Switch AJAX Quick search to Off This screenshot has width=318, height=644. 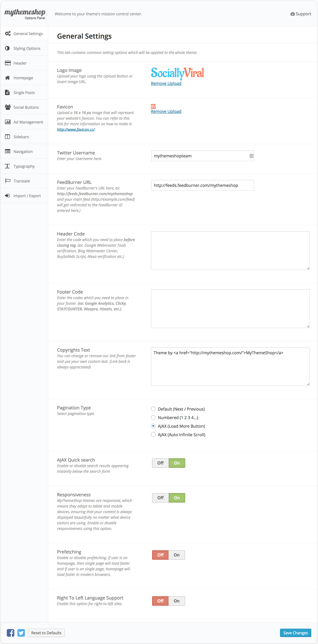click(160, 463)
